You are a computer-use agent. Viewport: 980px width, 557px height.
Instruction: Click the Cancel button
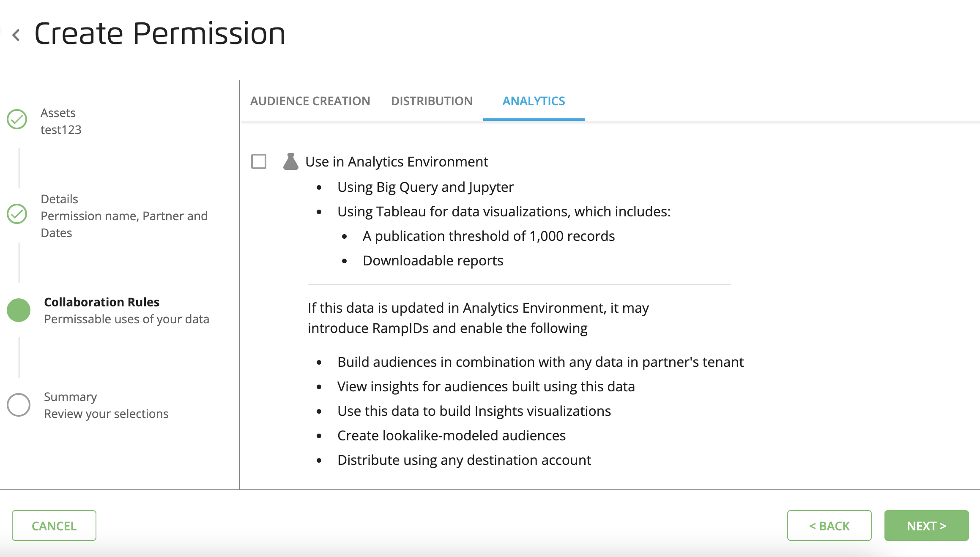point(54,526)
